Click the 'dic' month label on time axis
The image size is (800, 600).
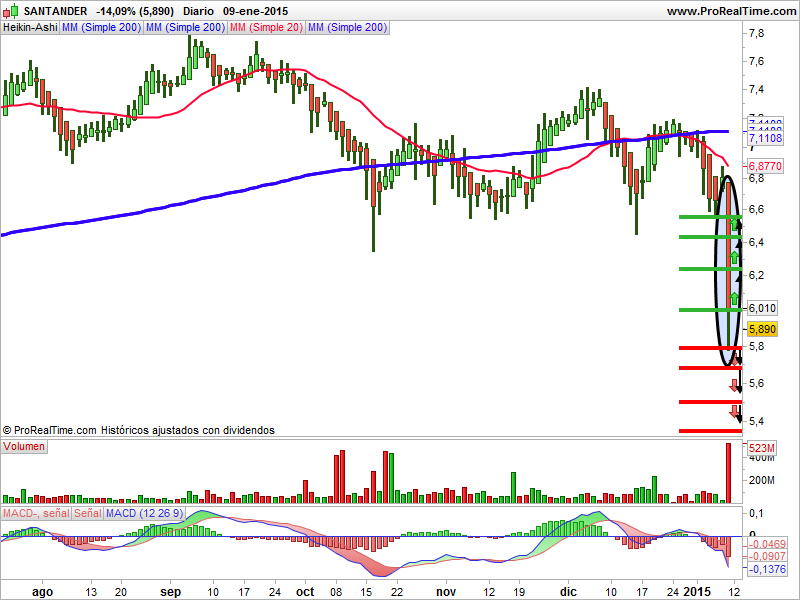coord(568,592)
